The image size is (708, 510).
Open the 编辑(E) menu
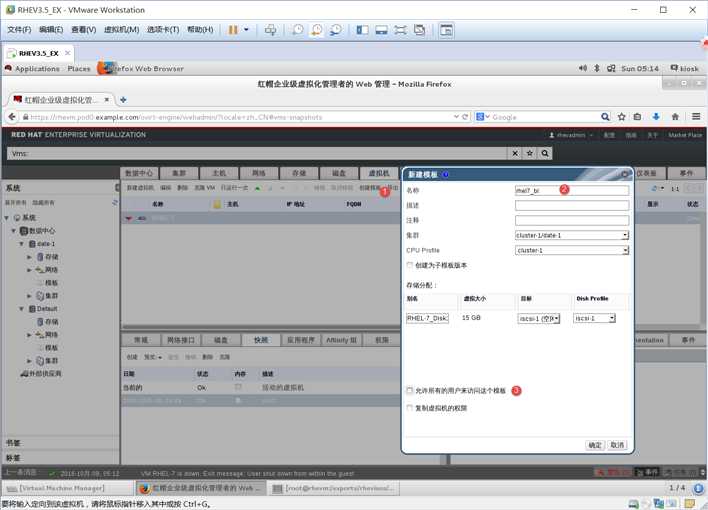click(x=51, y=29)
